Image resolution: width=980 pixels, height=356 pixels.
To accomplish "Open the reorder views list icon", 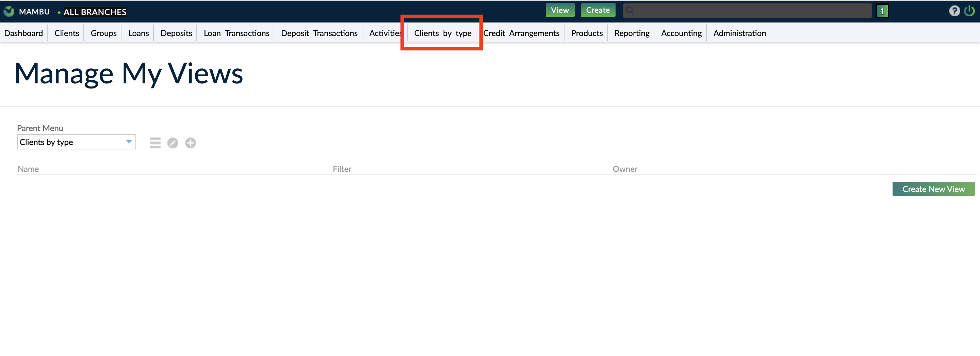I will point(155,143).
